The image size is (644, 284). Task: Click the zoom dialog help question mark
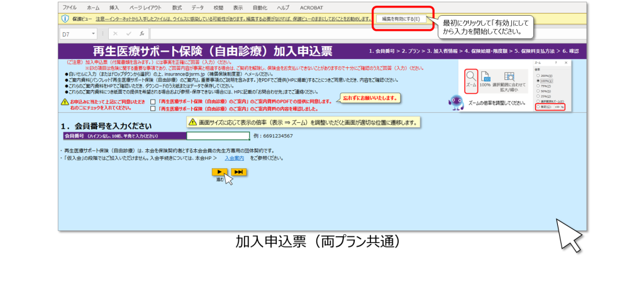tap(556, 63)
